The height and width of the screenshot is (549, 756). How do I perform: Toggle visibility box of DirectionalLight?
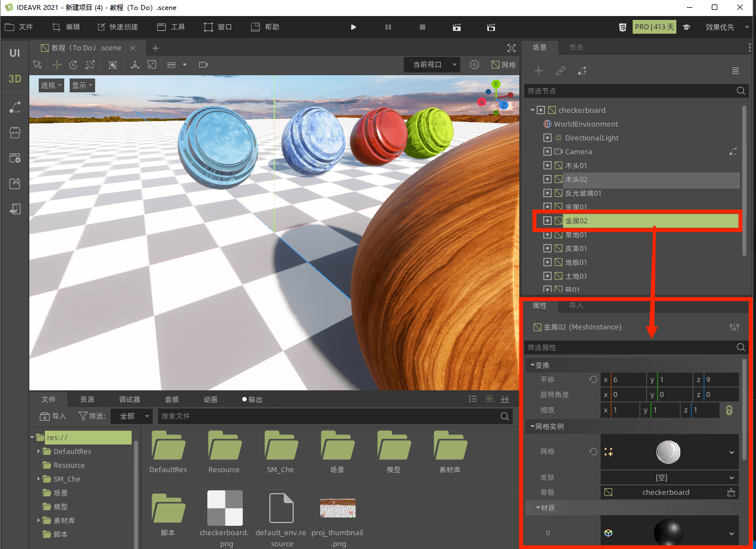click(548, 138)
